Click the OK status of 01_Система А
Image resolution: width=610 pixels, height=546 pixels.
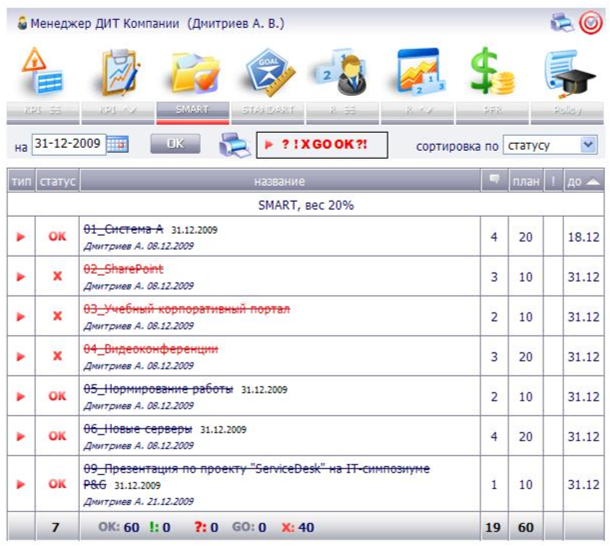coord(57,236)
